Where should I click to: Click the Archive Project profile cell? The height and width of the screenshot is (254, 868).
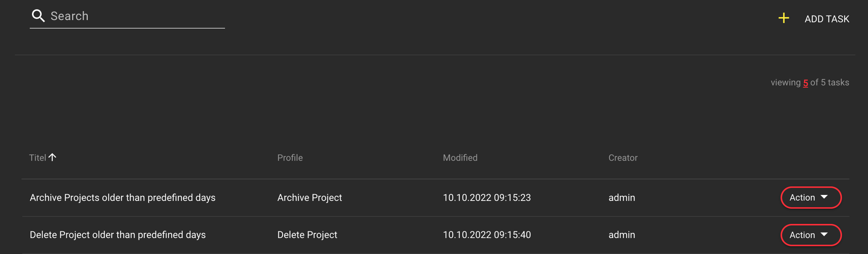pyautogui.click(x=309, y=198)
